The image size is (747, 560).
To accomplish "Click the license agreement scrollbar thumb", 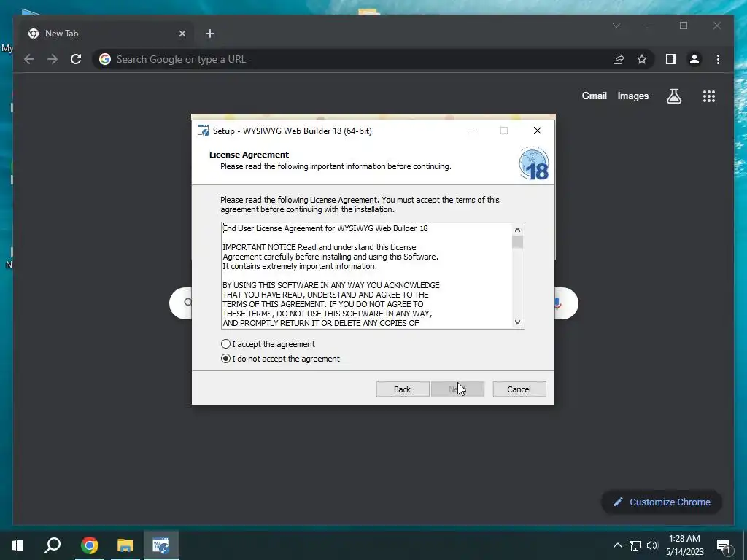I will pyautogui.click(x=517, y=242).
